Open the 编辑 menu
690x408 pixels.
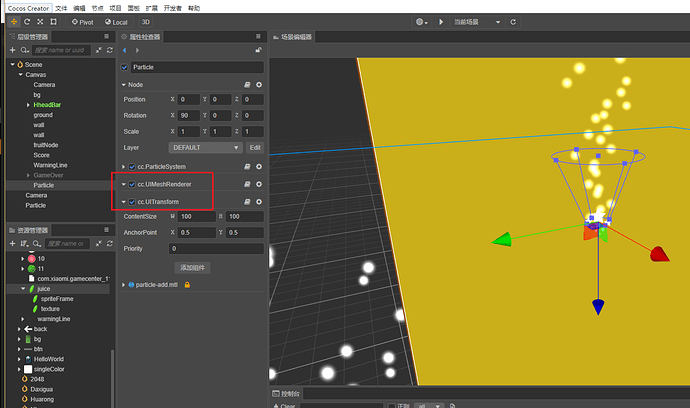pyautogui.click(x=79, y=8)
